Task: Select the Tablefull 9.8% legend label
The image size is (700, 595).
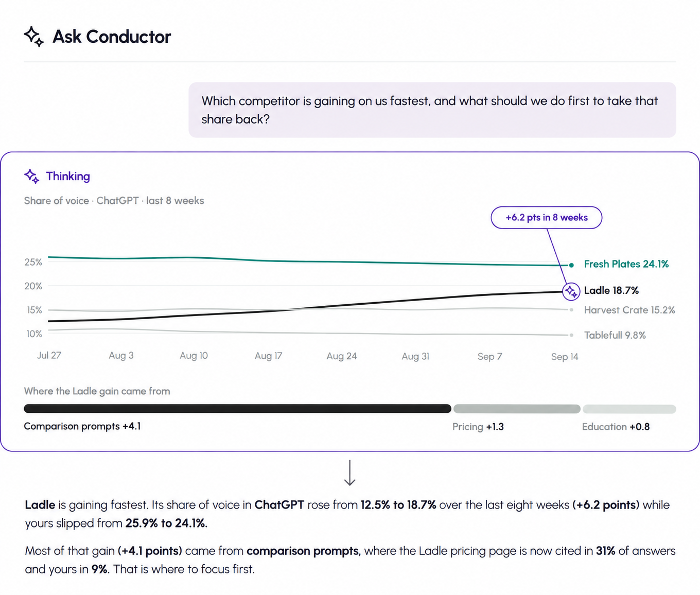Action: tap(615, 335)
